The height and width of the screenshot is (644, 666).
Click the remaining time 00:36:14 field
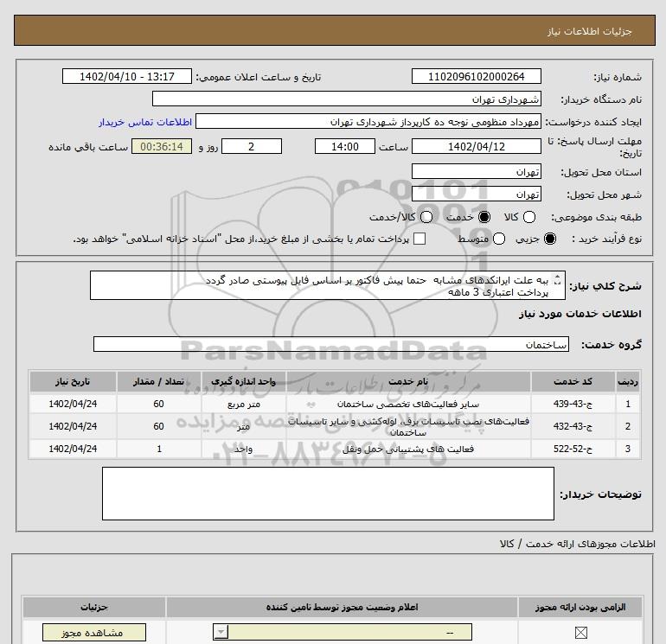click(x=162, y=146)
